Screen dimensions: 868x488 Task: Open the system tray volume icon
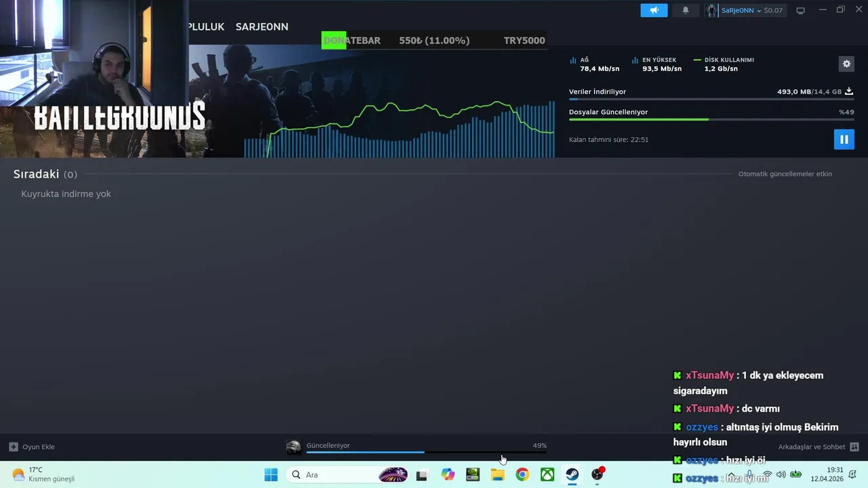tap(781, 474)
